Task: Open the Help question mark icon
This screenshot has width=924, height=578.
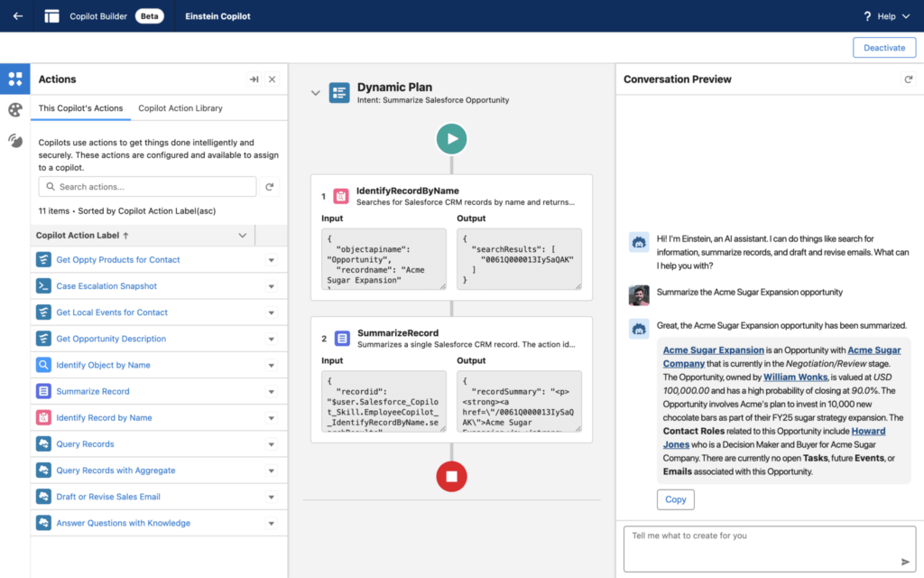Action: click(x=867, y=16)
